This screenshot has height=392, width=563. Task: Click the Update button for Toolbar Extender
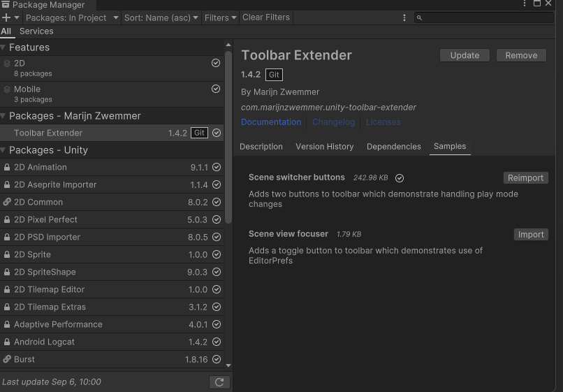(465, 55)
